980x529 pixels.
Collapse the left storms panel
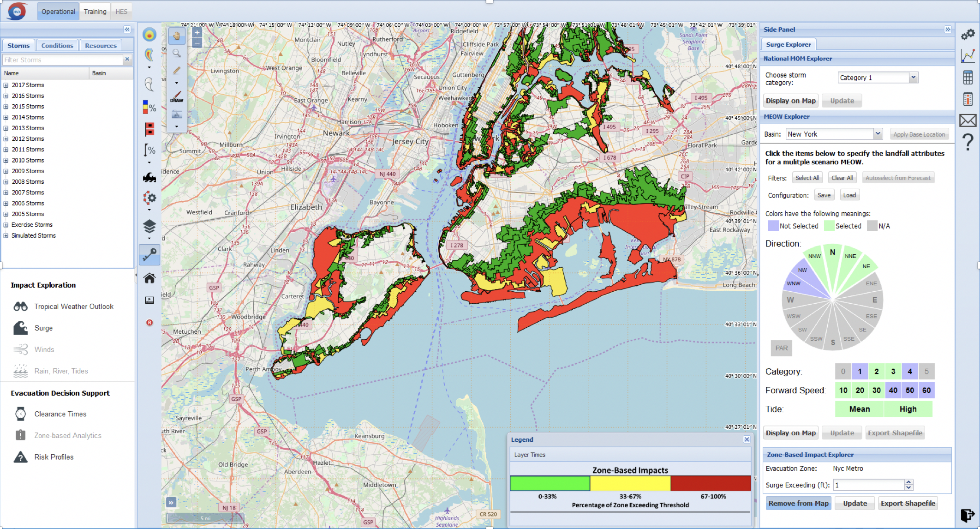127,30
